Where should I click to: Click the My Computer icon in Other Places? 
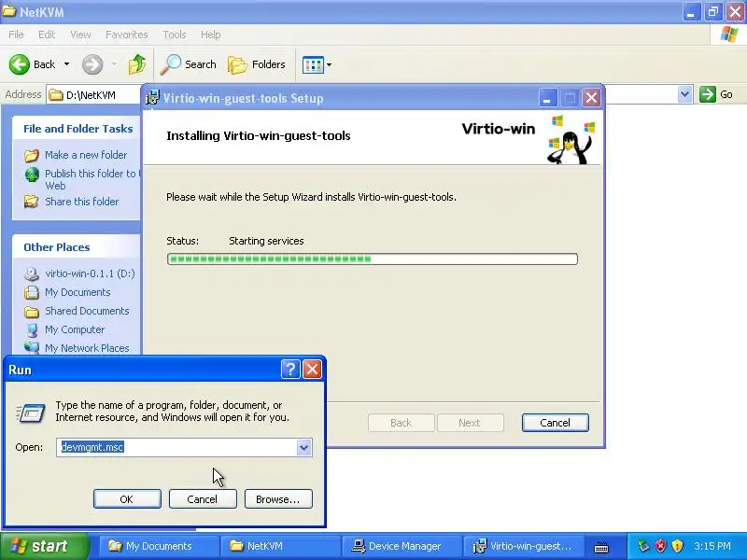click(32, 330)
